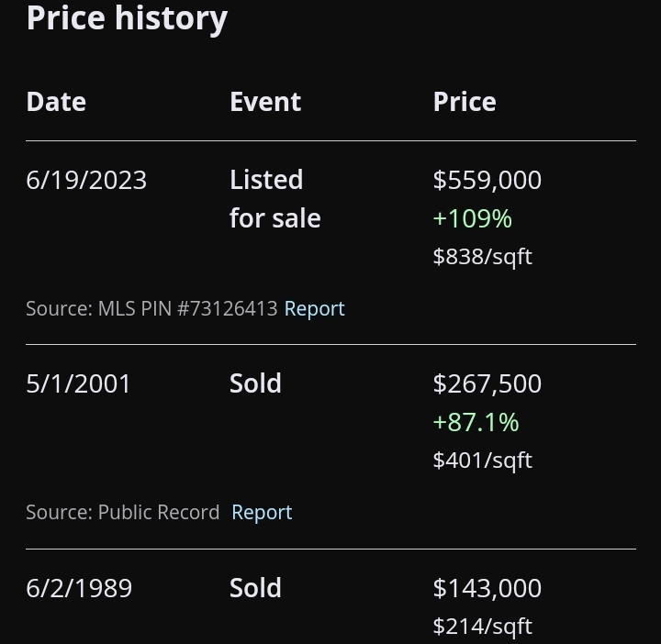
Task: Click the $838/sqft value
Action: tap(483, 257)
